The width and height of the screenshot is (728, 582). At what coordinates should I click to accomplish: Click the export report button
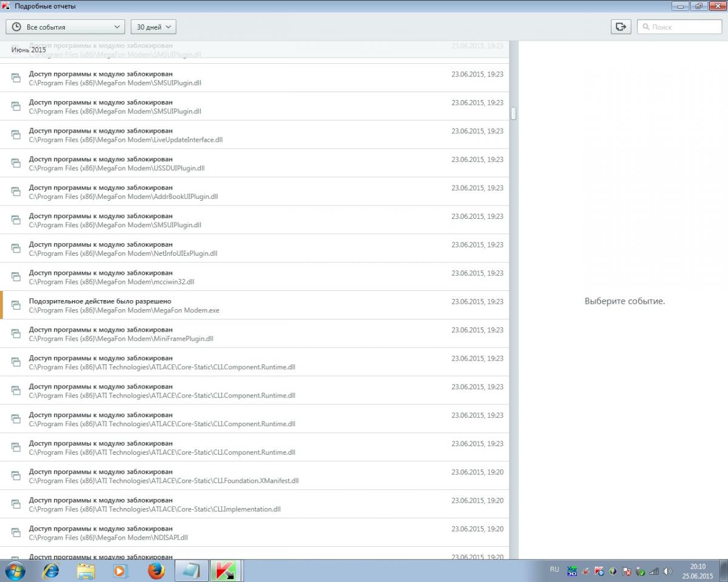click(621, 27)
